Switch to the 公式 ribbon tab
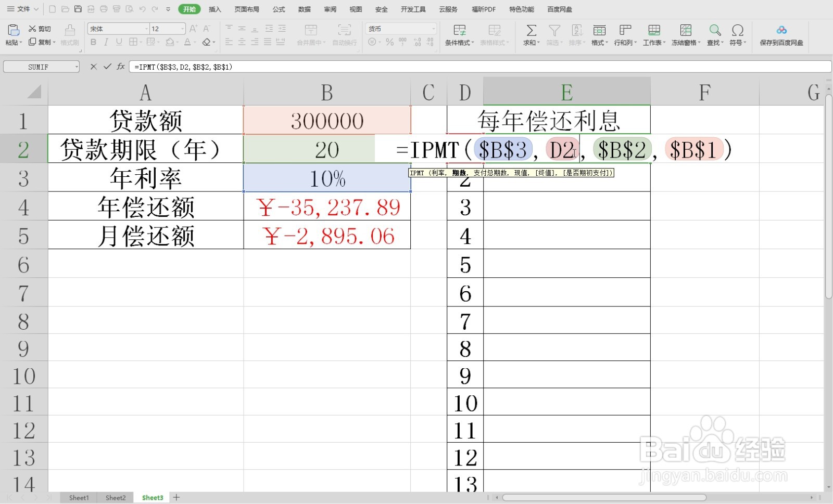Viewport: 833px width, 504px height. (x=278, y=9)
